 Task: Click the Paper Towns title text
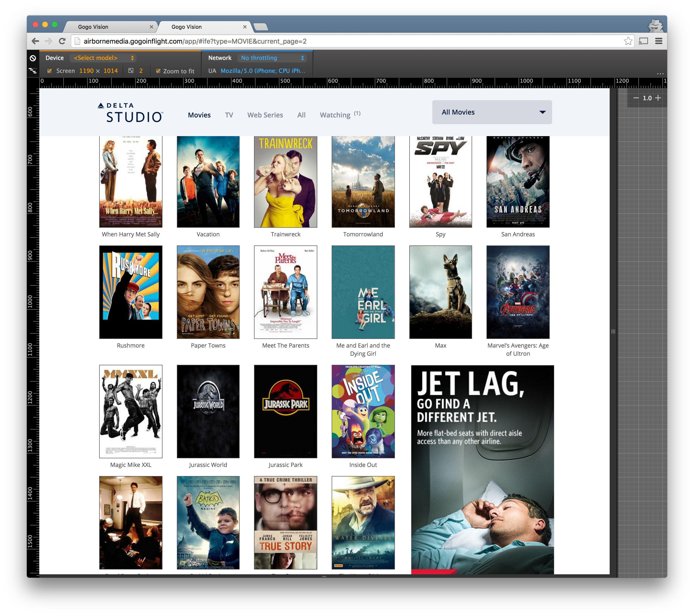click(208, 345)
